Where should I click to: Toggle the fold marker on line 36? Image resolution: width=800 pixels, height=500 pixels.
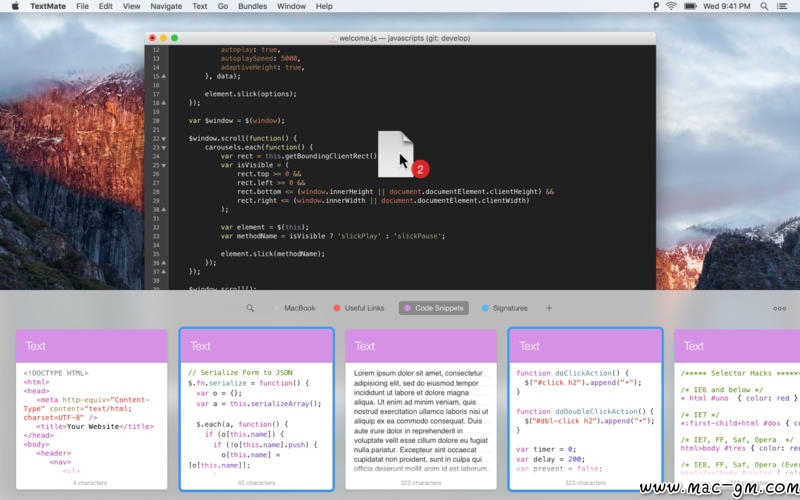pyautogui.click(x=164, y=263)
